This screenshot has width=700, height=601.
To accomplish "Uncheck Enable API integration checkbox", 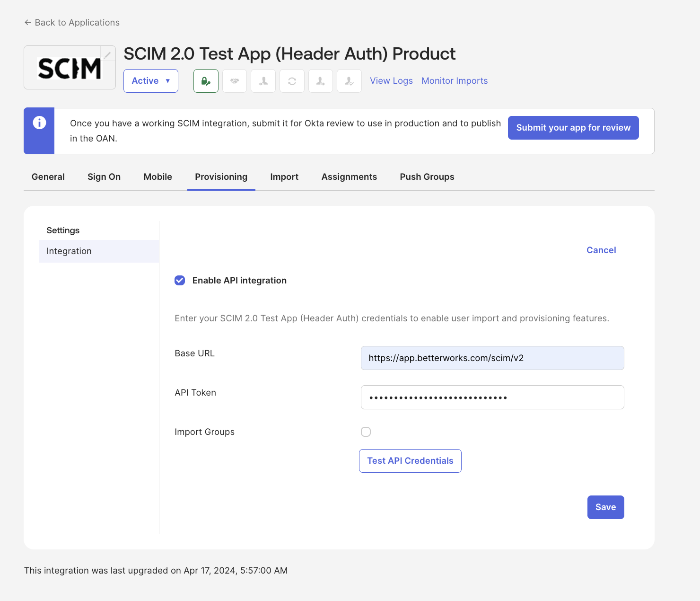I will coord(180,280).
